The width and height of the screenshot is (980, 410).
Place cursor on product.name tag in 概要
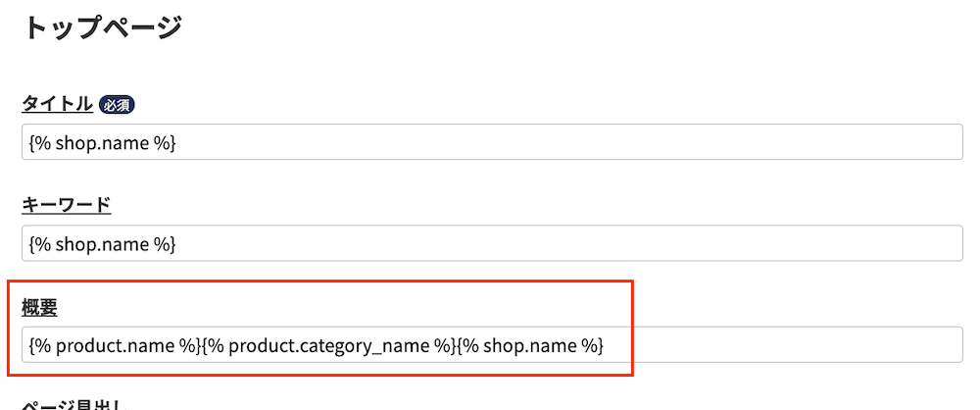[115, 345]
